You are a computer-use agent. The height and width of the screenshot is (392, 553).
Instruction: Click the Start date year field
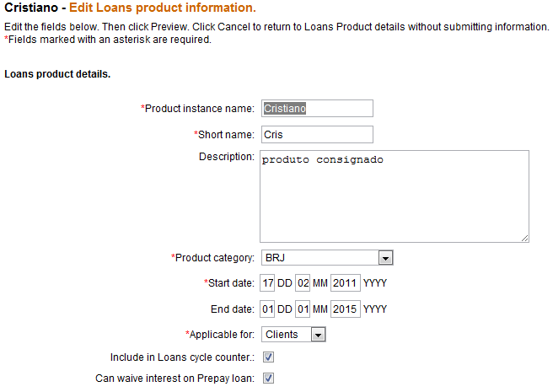[345, 283]
